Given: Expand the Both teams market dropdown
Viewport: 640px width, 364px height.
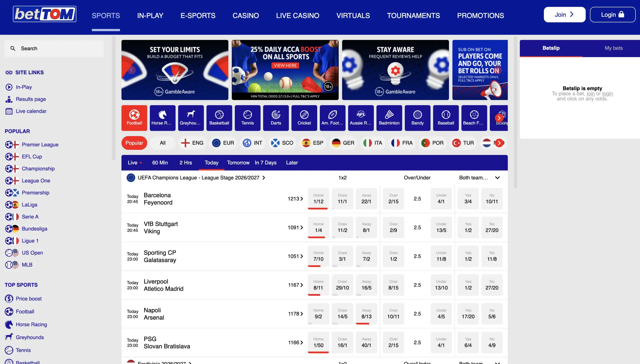Looking at the screenshot, I should [497, 178].
